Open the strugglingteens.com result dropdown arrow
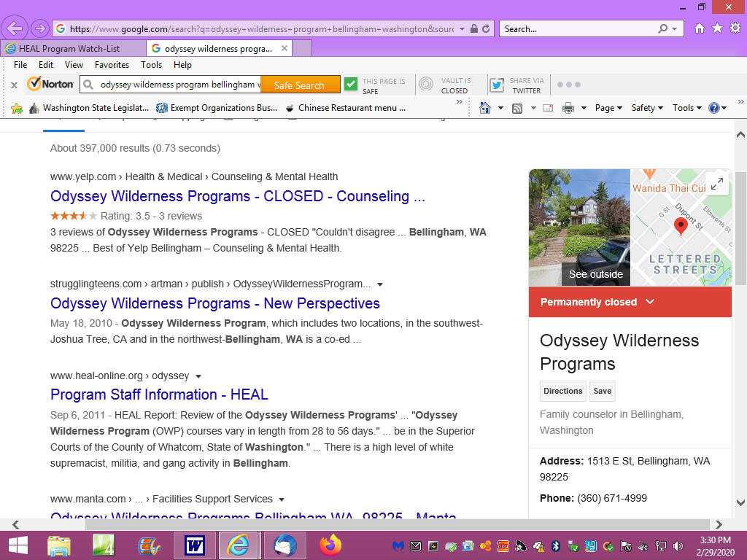 380,284
